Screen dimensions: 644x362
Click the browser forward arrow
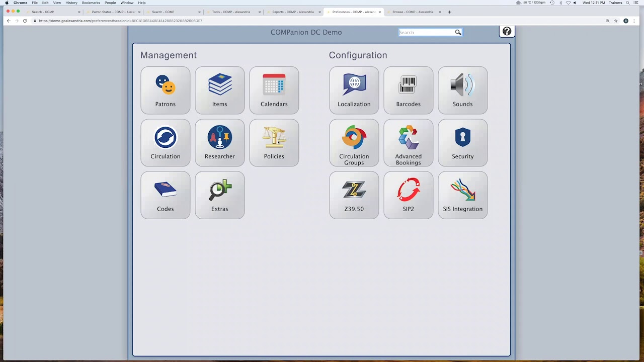point(17,21)
